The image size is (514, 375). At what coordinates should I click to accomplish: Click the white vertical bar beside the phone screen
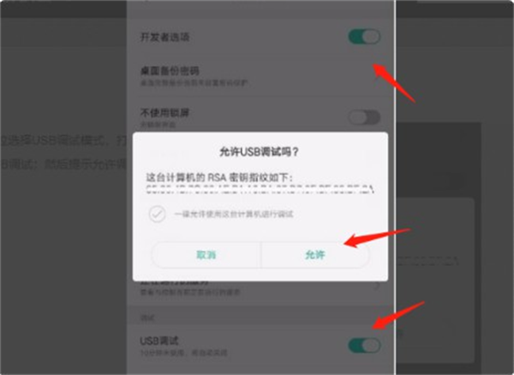(396, 187)
